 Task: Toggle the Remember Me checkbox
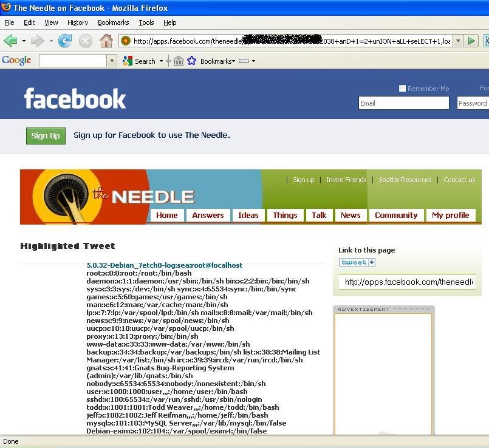click(402, 89)
